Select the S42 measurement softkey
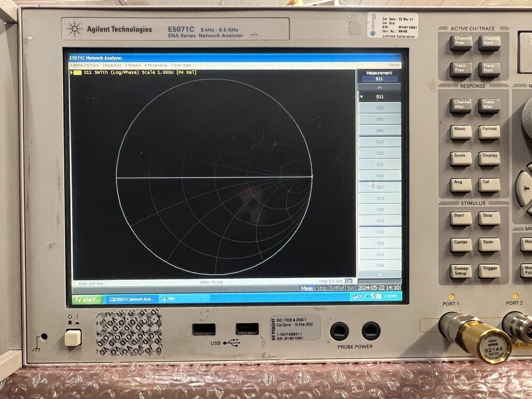The image size is (532, 399). point(380,176)
